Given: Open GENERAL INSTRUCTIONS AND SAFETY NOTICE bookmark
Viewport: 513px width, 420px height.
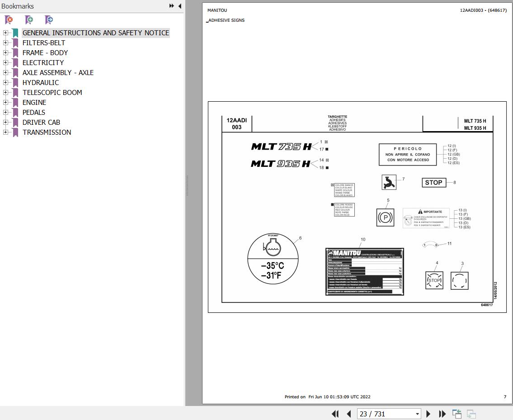Looking at the screenshot, I should click(x=95, y=33).
